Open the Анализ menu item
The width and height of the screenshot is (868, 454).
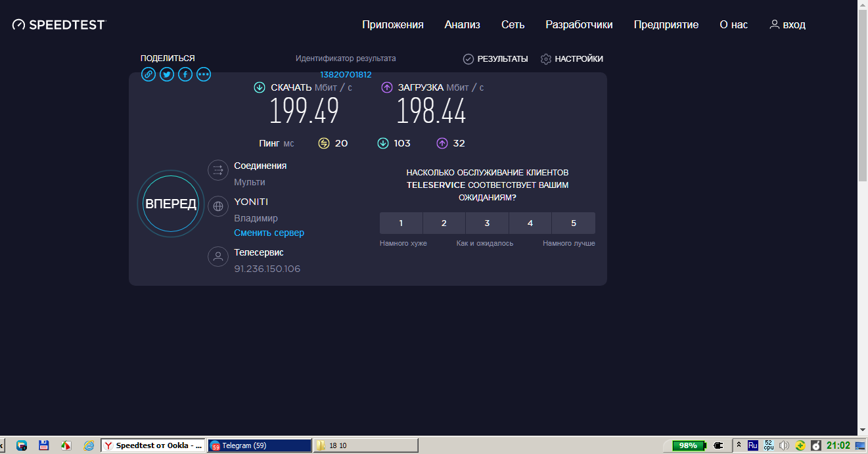pos(462,25)
